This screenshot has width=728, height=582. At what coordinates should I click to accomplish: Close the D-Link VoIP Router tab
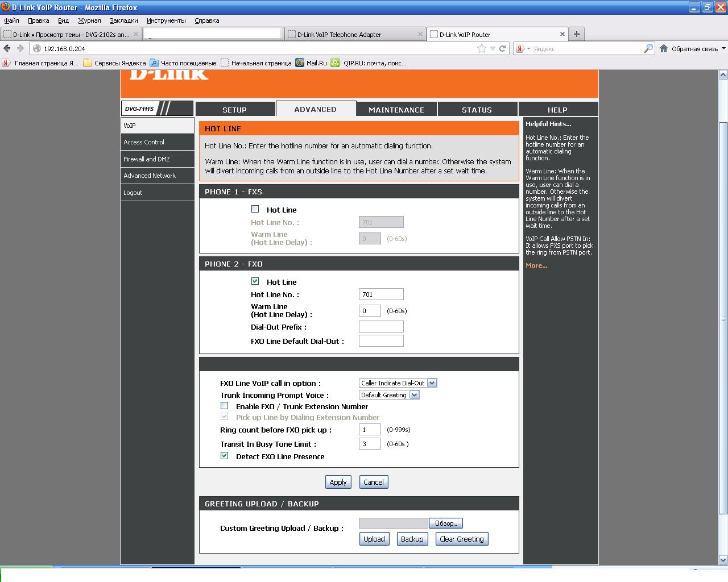pos(562,34)
